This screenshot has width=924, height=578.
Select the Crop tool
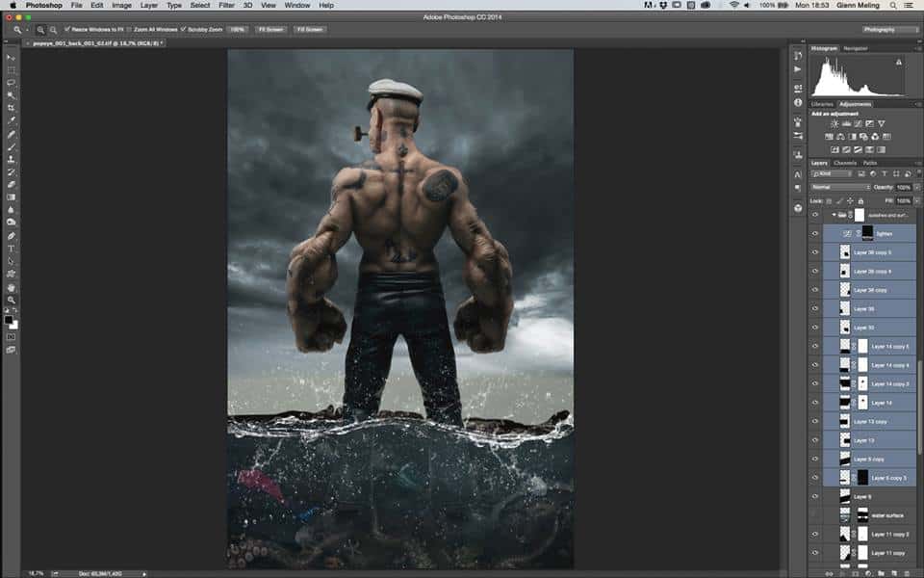(x=11, y=108)
